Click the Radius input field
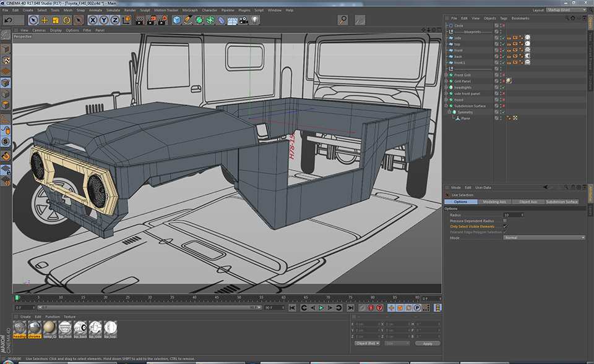The height and width of the screenshot is (364, 594). [x=512, y=215]
